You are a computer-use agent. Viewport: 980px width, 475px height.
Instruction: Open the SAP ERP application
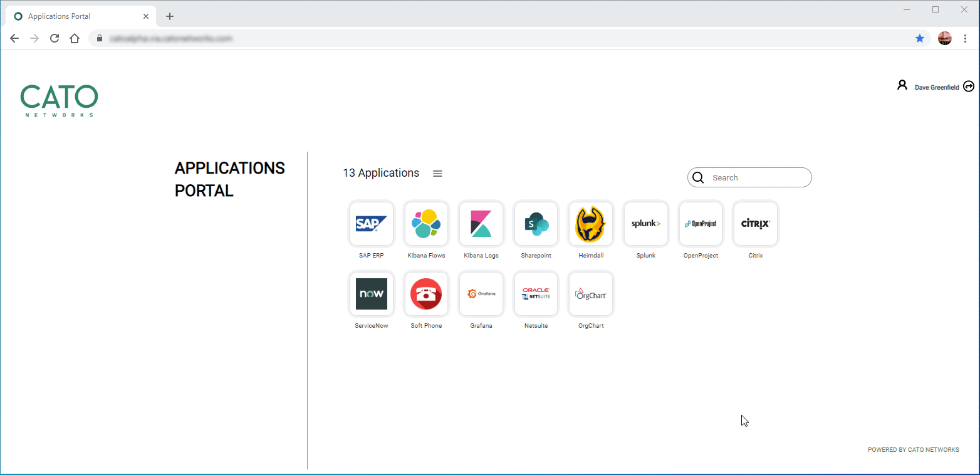point(372,224)
